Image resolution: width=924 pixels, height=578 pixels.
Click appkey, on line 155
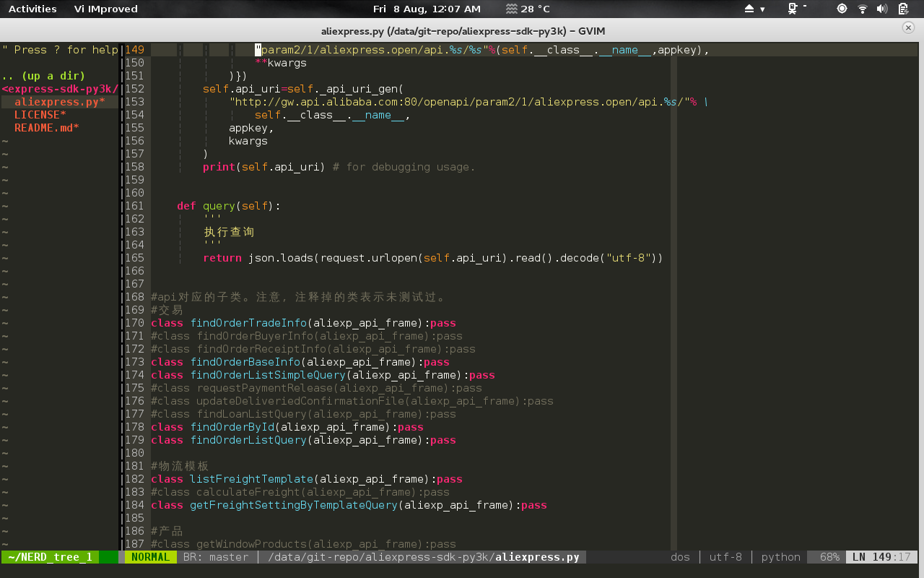pyautogui.click(x=251, y=128)
